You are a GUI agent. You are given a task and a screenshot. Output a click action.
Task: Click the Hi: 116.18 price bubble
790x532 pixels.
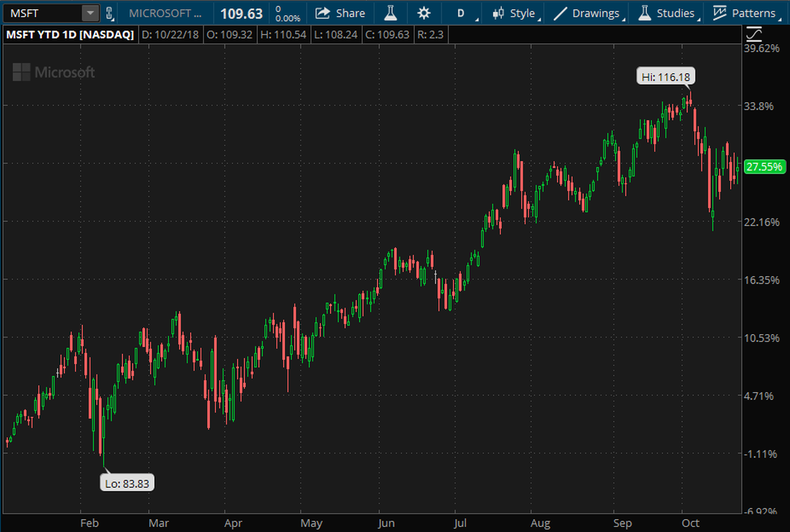coord(666,77)
